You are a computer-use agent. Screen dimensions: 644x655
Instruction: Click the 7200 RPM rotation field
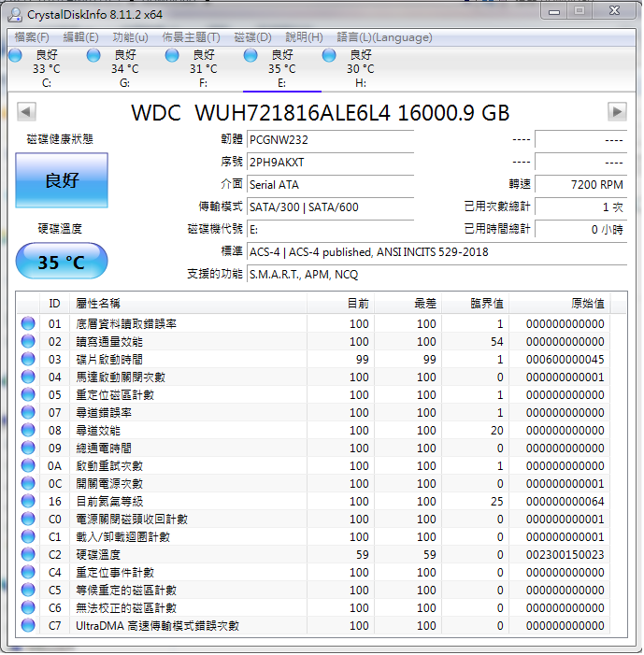(580, 185)
